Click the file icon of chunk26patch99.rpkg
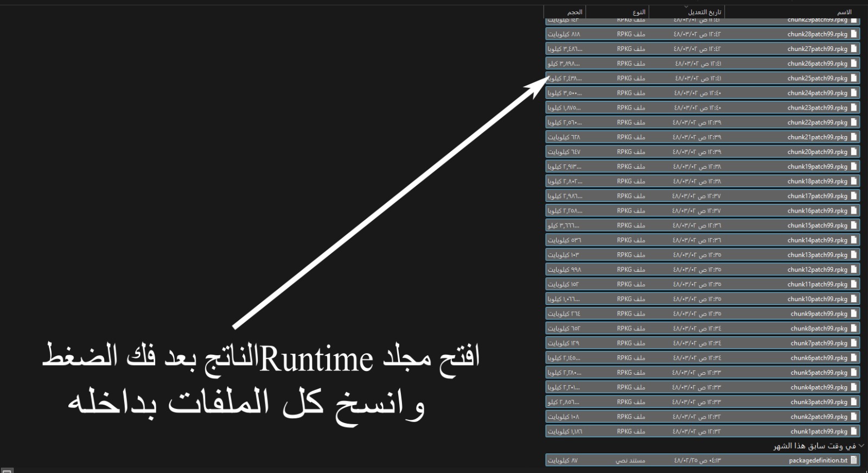Screen dimensions: 868x473 pyautogui.click(x=854, y=63)
